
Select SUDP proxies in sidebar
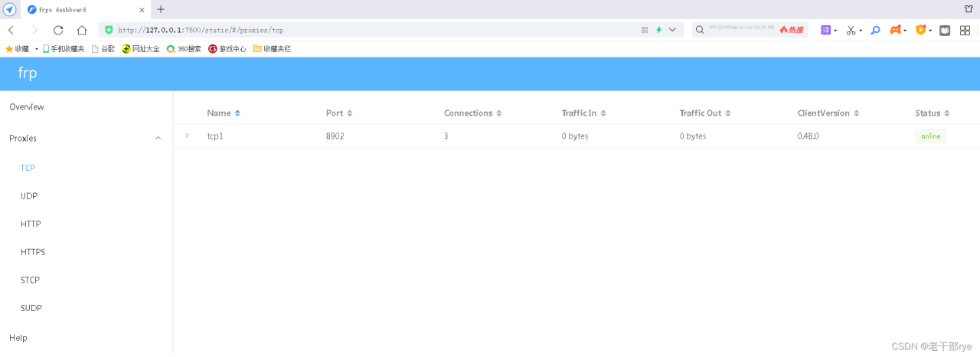[x=87, y=308]
